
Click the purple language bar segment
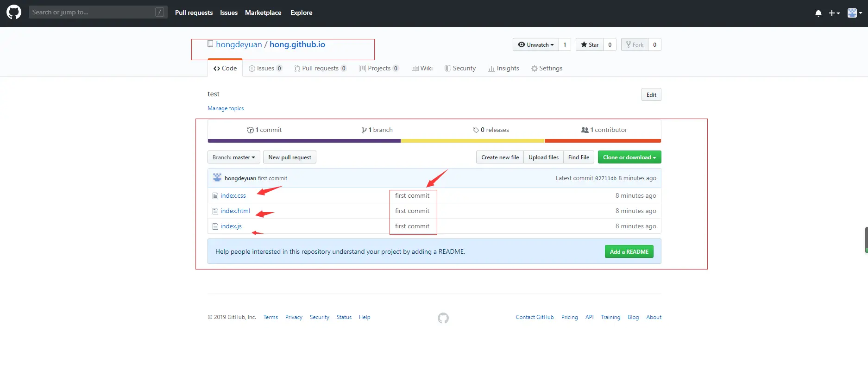click(x=304, y=141)
